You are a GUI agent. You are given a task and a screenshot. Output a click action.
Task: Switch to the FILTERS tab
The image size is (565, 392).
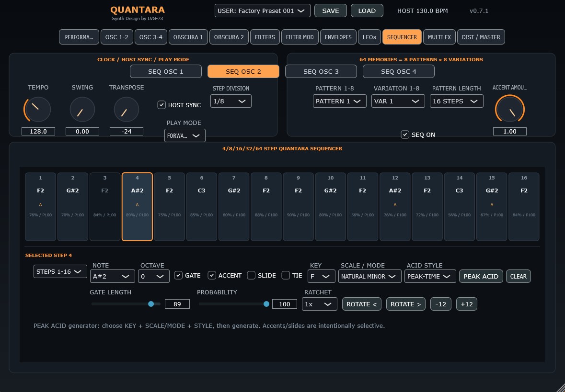click(265, 37)
